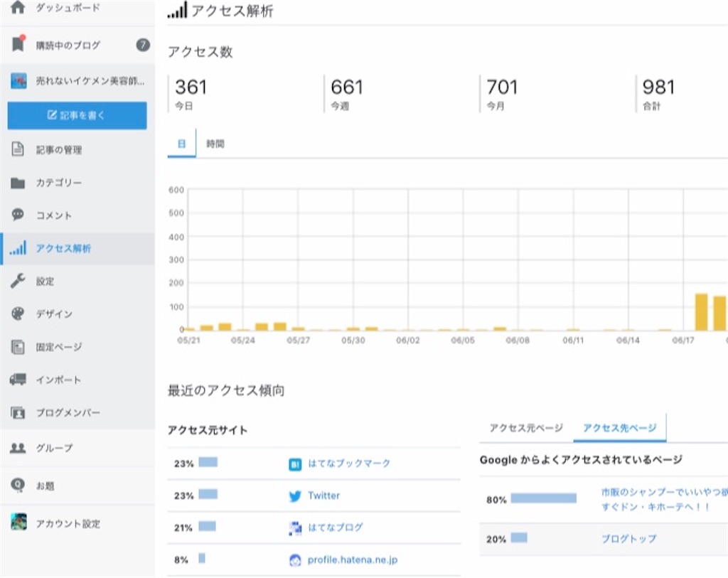Click the total access count 981
This screenshot has width=728, height=578.
(658, 87)
